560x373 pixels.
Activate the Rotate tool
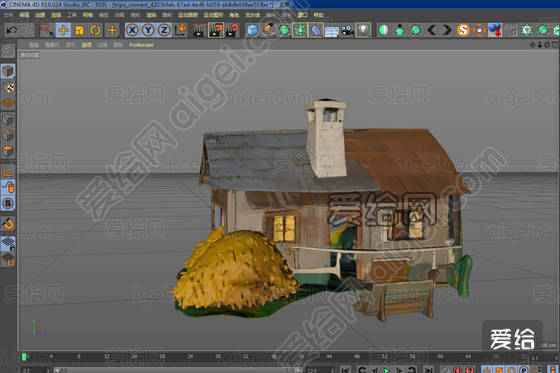(x=95, y=30)
